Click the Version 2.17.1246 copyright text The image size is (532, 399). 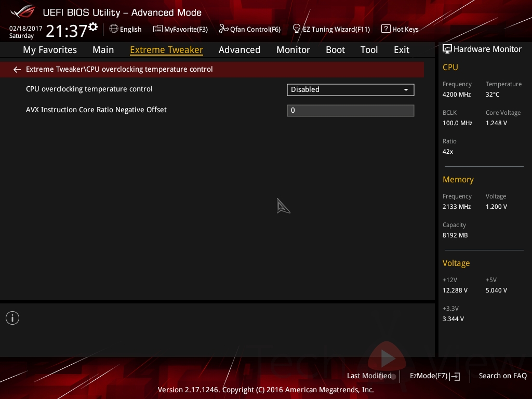pyautogui.click(x=265, y=390)
